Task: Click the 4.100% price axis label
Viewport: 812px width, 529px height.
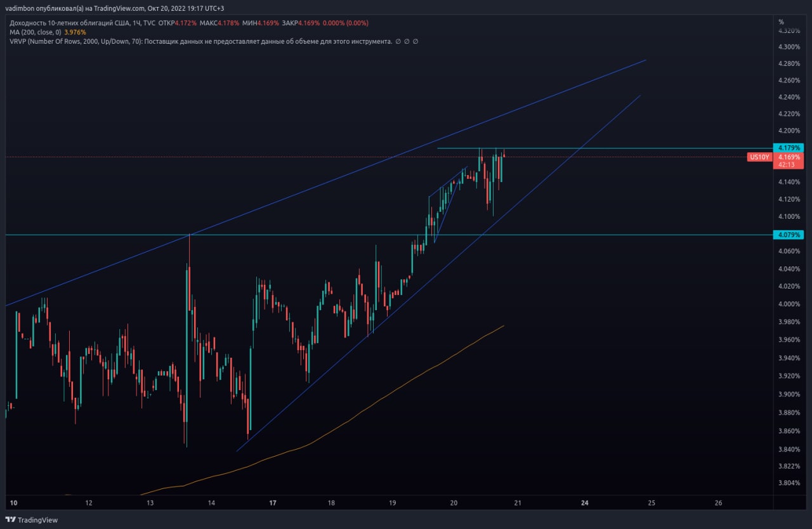Action: (789, 216)
